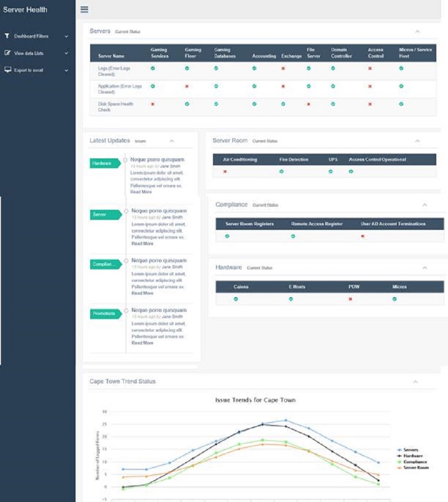The width and height of the screenshot is (448, 502).
Task: Select the Promotions update tag
Action: 104,314
